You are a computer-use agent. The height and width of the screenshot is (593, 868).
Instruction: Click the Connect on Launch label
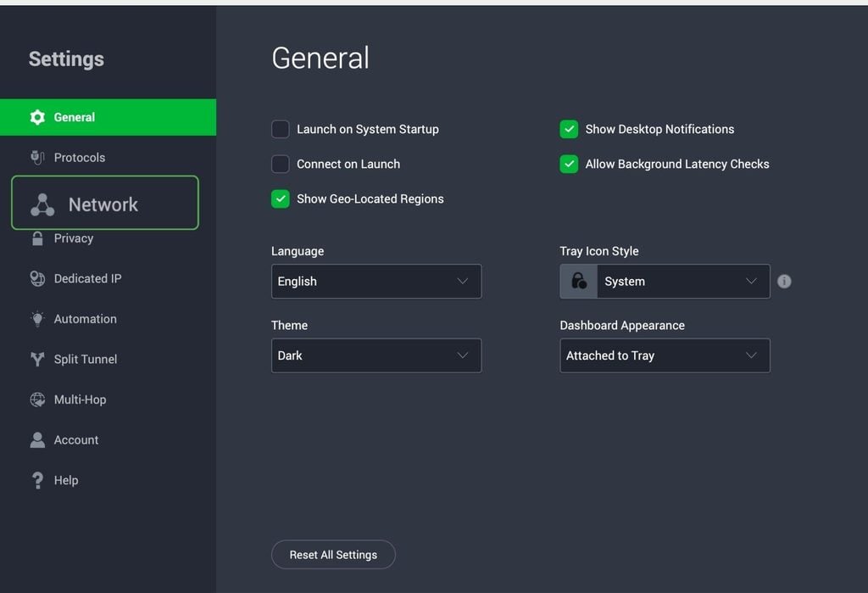point(348,164)
